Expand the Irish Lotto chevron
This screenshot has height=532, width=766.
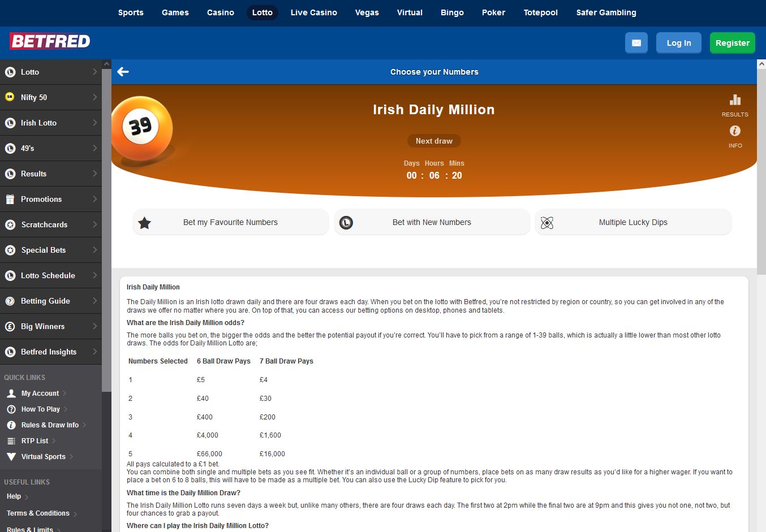pyautogui.click(x=94, y=123)
